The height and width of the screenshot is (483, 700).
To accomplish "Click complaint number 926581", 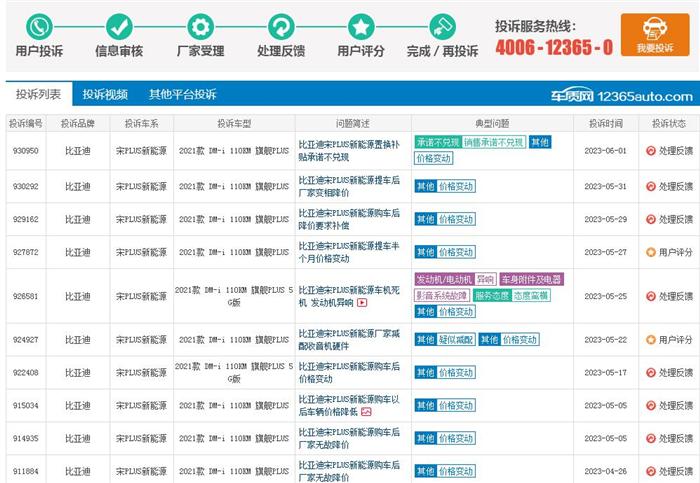I will click(25, 296).
